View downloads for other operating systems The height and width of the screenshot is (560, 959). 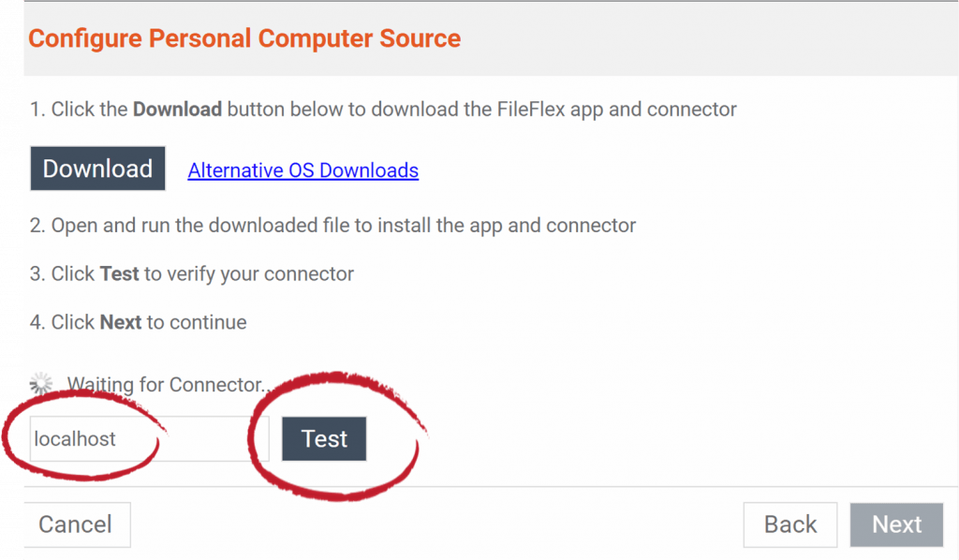[302, 170]
